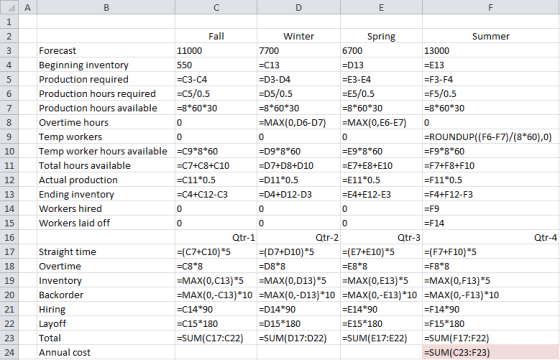
Task: Click the select-all corner of the grid
Action: click(9, 7)
